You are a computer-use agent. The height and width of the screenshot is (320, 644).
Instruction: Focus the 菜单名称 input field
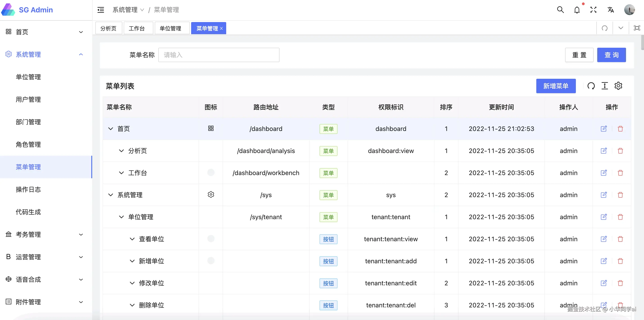coord(219,55)
